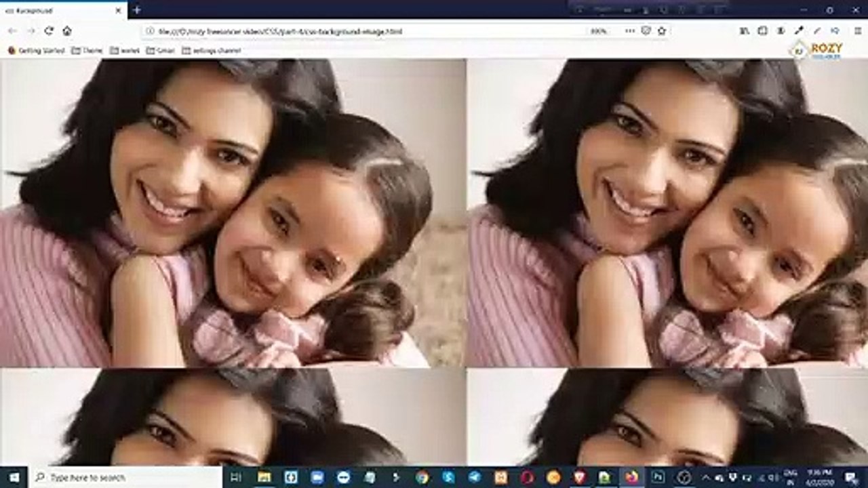Toggle the sidebar icon in Firefox toolbar

click(762, 31)
